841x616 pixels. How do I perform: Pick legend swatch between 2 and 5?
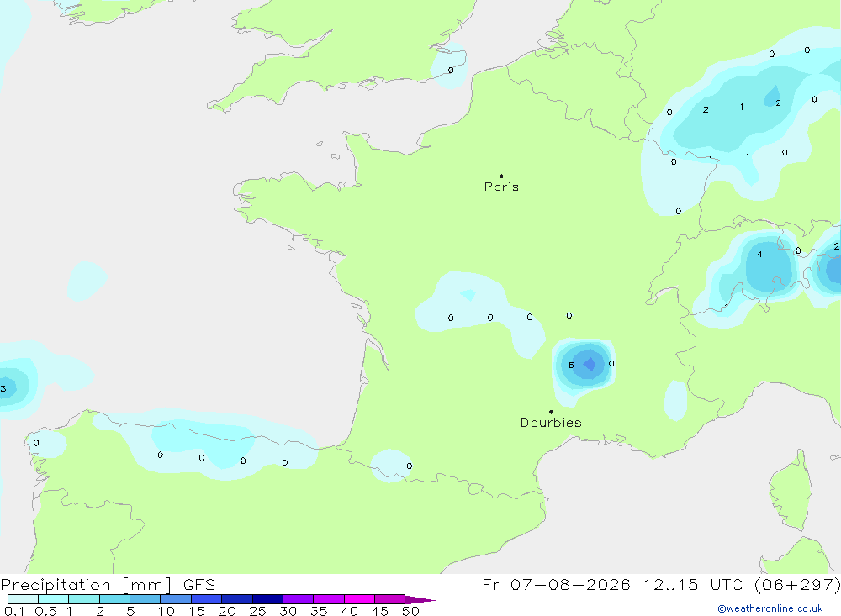tap(114, 599)
